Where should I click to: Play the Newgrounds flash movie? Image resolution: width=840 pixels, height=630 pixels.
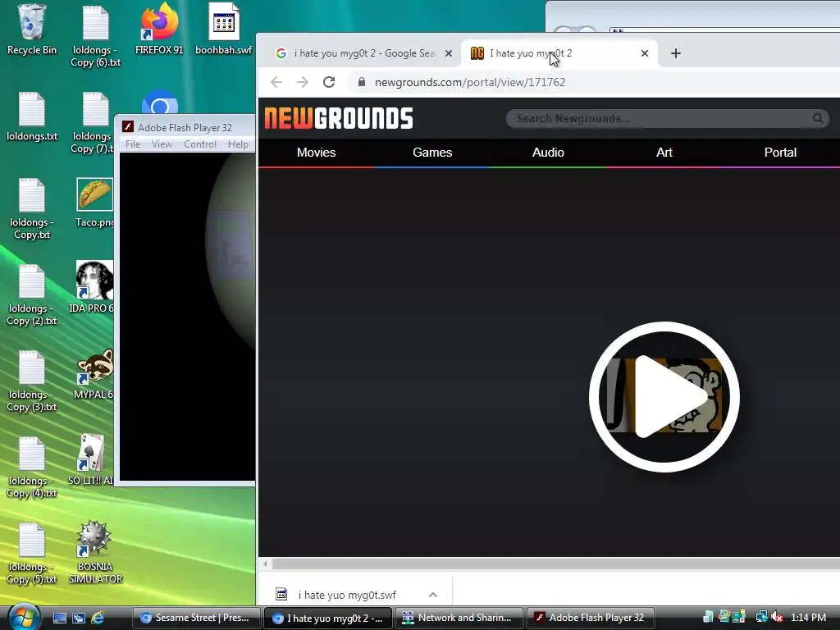(664, 397)
